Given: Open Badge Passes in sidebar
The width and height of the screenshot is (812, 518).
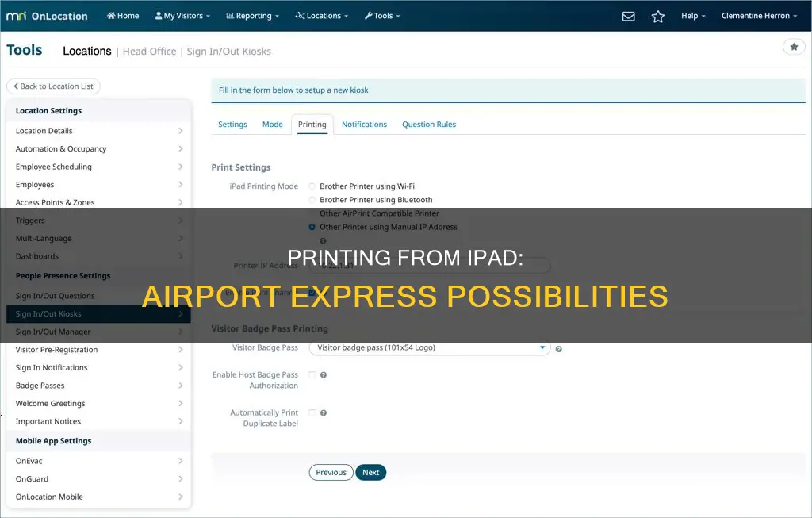Looking at the screenshot, I should click(98, 386).
